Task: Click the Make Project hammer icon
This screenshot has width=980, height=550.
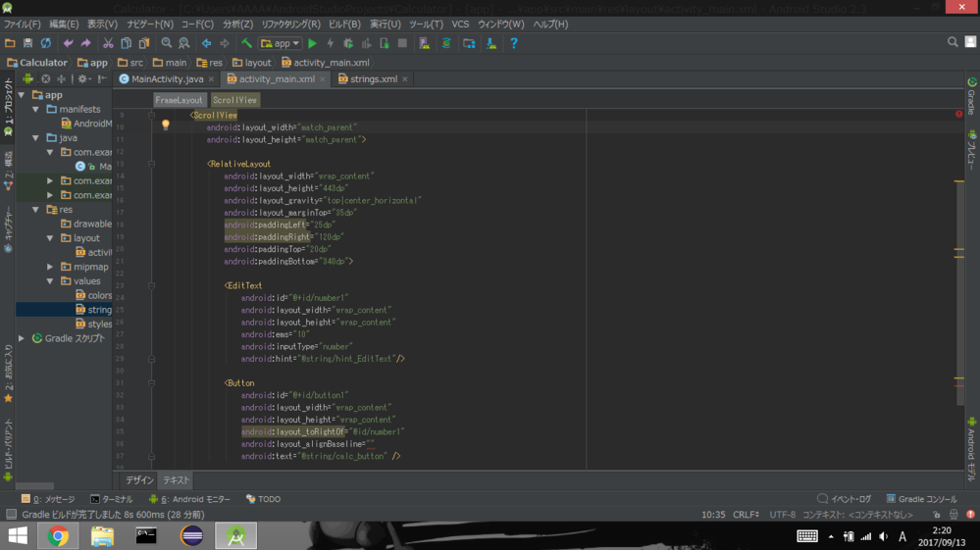Action: tap(247, 43)
